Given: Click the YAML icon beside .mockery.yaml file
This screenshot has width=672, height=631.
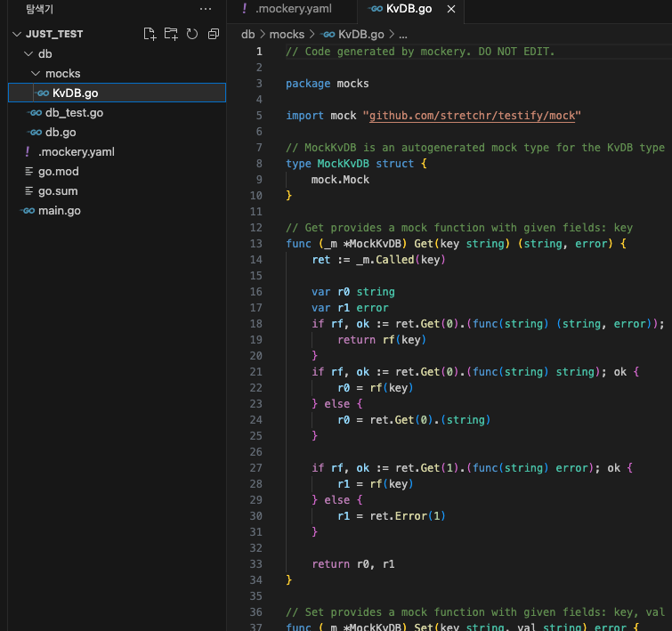Looking at the screenshot, I should pyautogui.click(x=28, y=152).
